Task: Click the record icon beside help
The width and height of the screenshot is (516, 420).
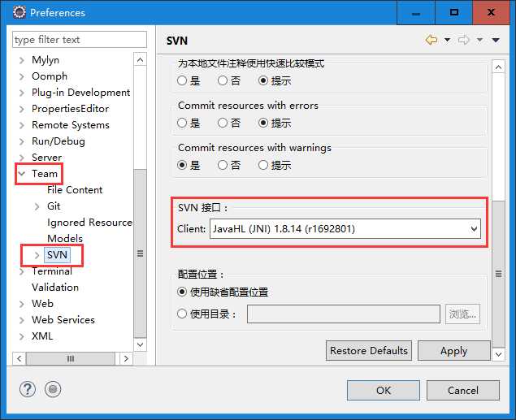Action: pyautogui.click(x=53, y=389)
